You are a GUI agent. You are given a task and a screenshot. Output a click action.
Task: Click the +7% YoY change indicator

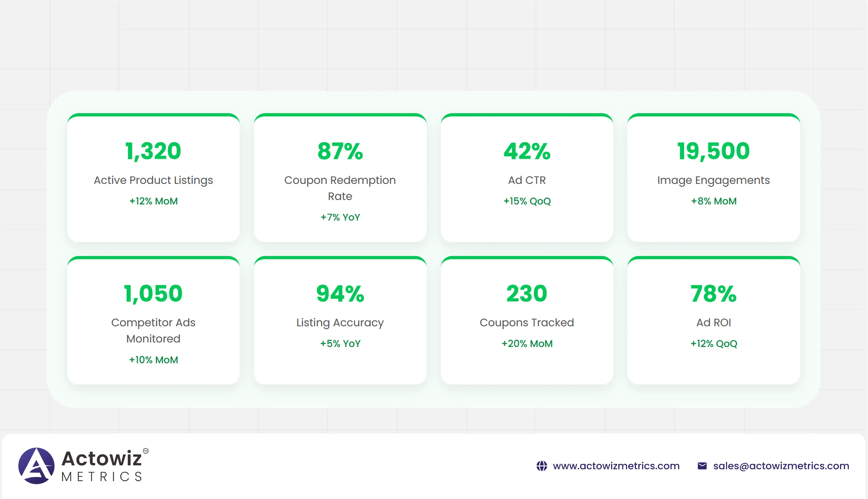tap(340, 217)
